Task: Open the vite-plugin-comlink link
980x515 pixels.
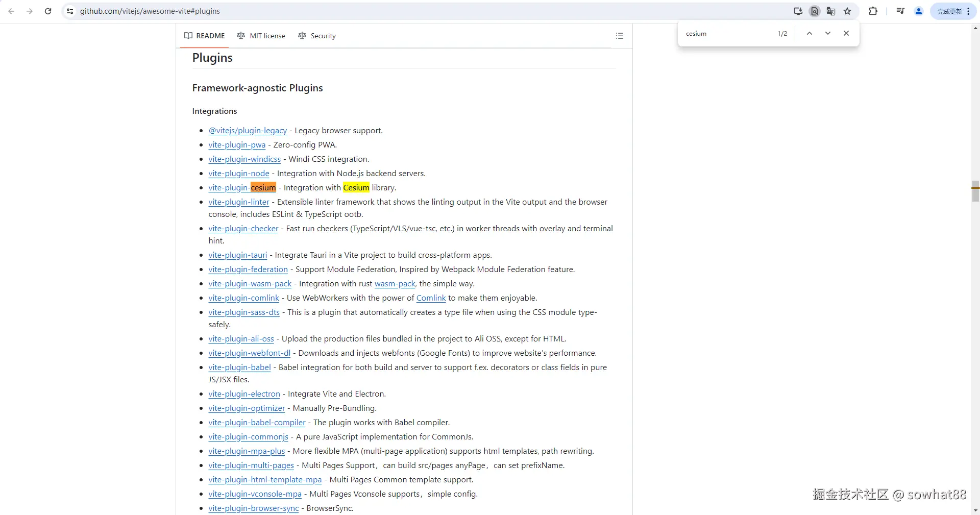Action: click(x=244, y=298)
